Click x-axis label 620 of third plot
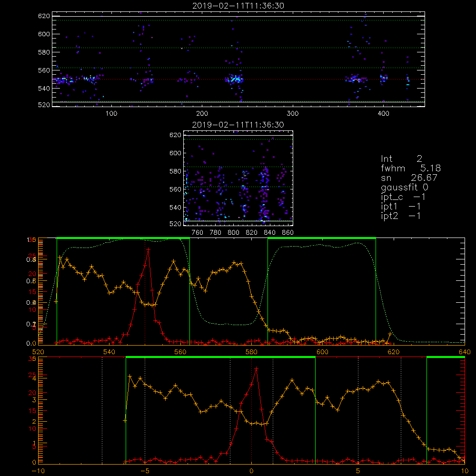This screenshot has height=476, width=476. point(394,352)
